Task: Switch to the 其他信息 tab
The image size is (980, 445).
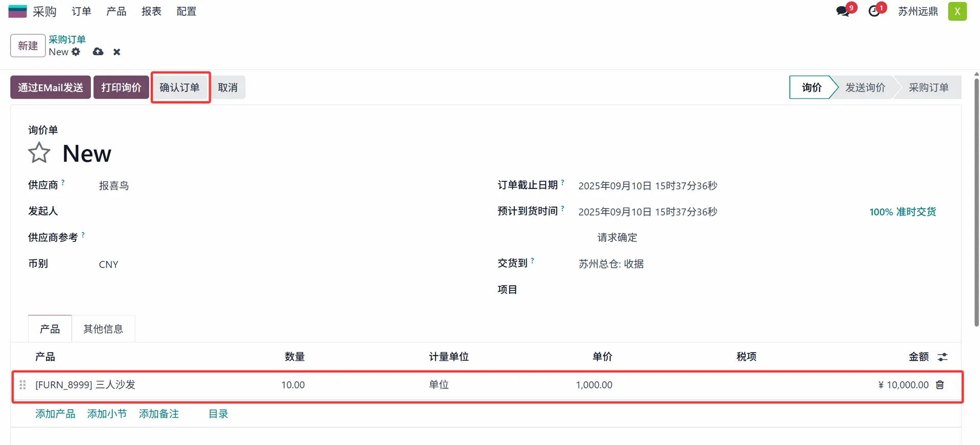Action: pos(103,329)
